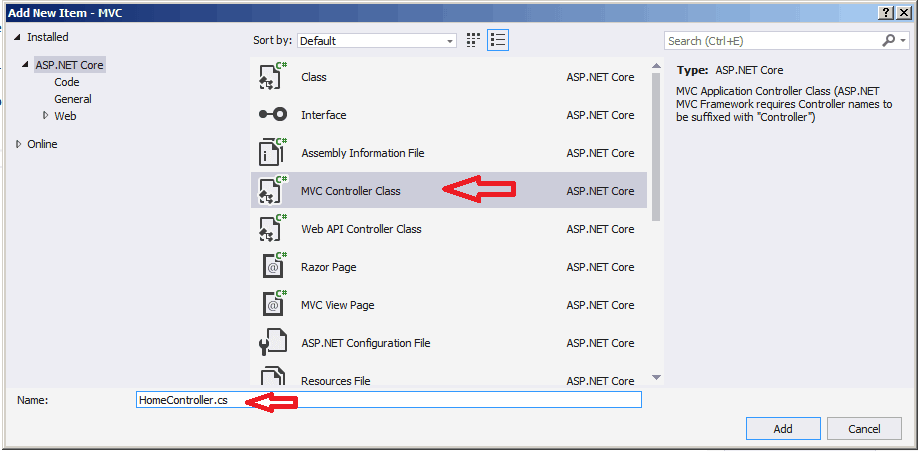Screen dimensions: 919x451
Task: Click the Web API Controller Class icon
Action: click(273, 229)
